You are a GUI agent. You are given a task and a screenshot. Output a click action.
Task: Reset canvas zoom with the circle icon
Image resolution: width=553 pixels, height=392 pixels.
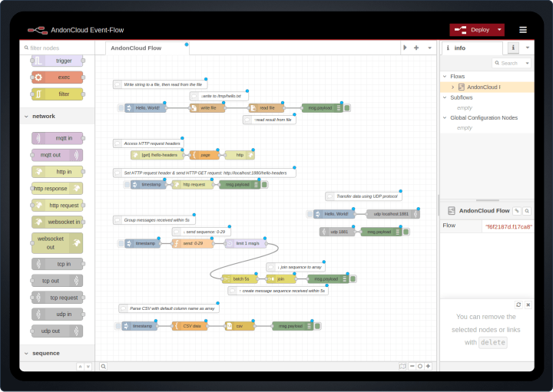point(420,367)
